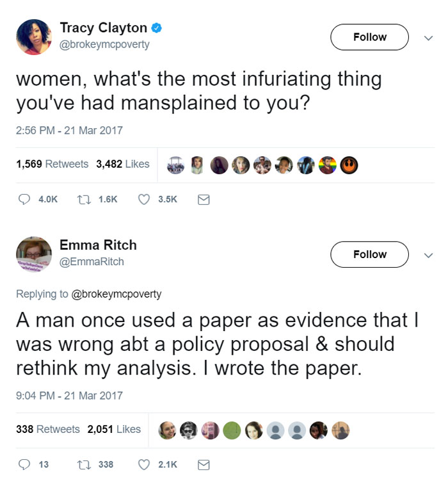Image resolution: width=448 pixels, height=488 pixels.
Task: View the 1,569 Retweets list
Action: (x=52, y=164)
